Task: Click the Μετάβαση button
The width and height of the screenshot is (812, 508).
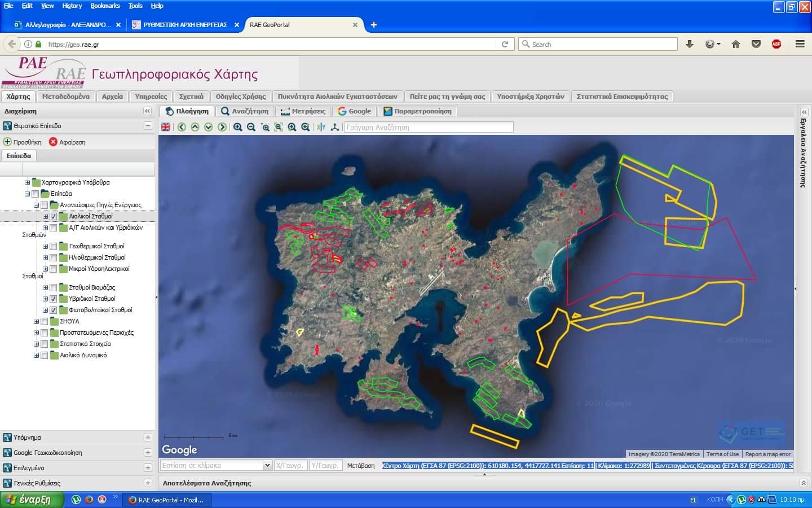Action: [x=361, y=466]
